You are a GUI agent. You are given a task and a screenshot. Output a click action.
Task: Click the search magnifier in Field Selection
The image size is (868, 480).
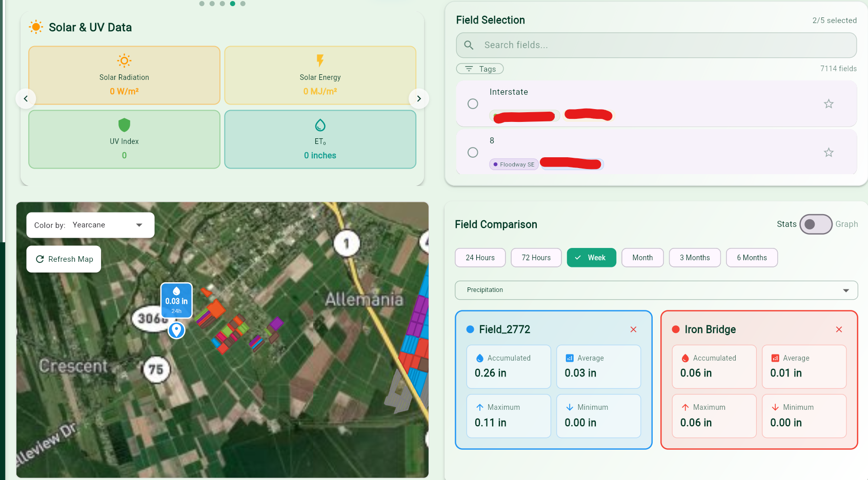point(469,45)
